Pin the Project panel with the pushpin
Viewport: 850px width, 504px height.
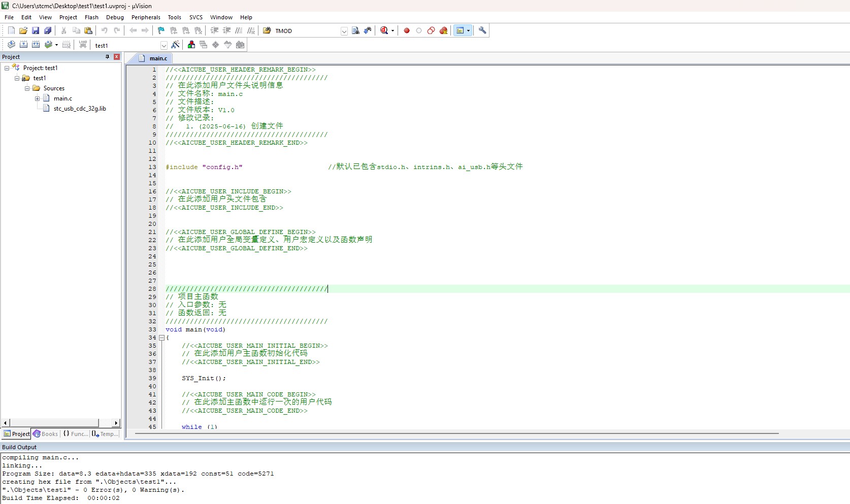107,57
